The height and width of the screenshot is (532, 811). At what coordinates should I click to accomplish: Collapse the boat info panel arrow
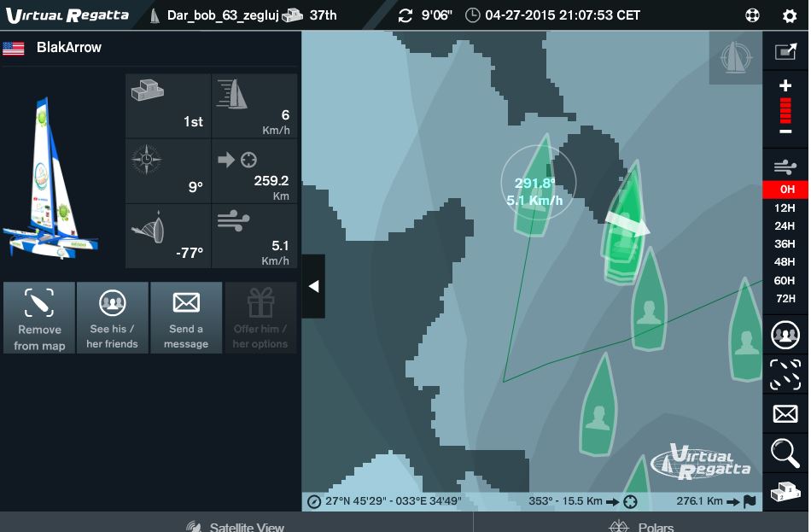coord(313,286)
